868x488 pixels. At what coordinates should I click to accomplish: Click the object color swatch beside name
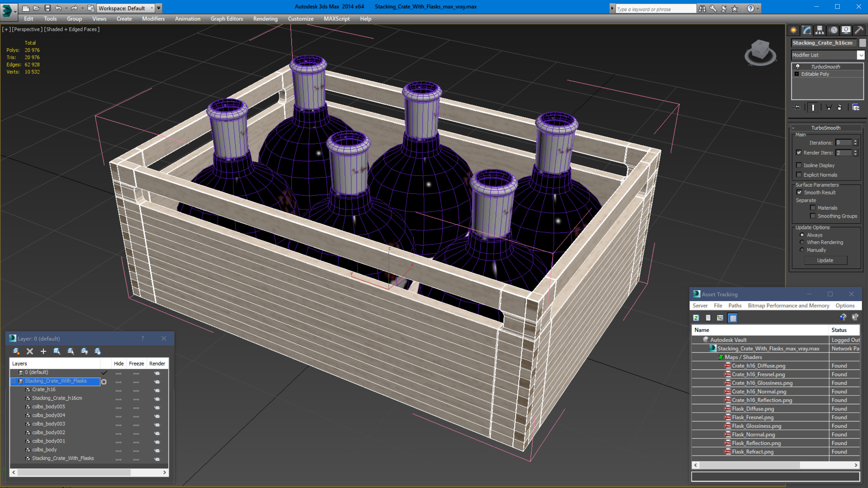862,43
